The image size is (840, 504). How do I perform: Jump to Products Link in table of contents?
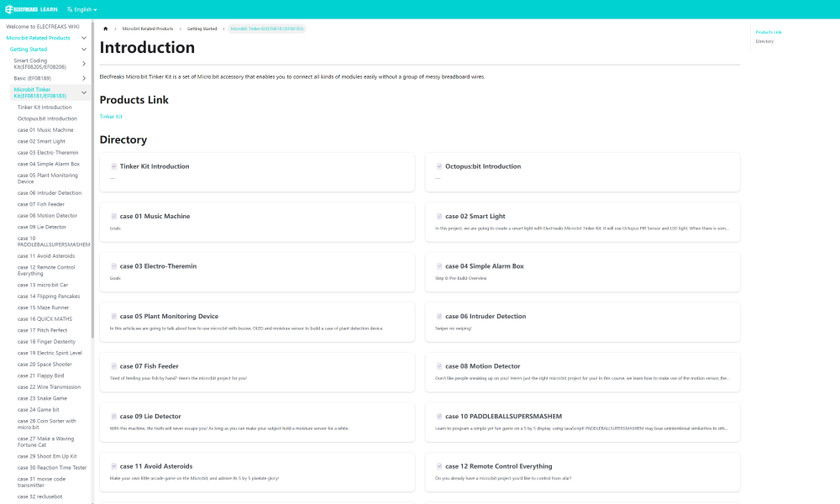[768, 32]
